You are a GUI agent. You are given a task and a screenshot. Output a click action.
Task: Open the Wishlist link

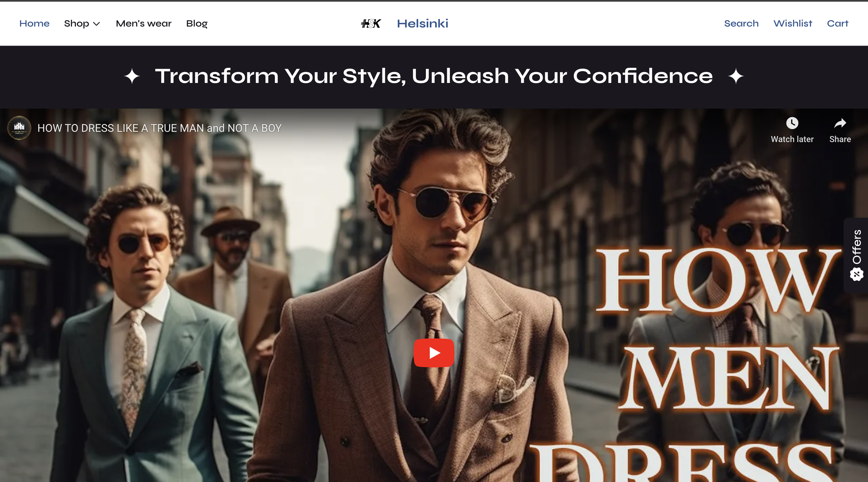(x=793, y=23)
